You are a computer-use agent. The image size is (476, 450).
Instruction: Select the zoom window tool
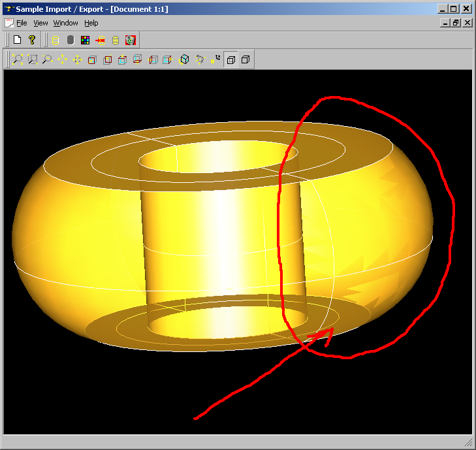(x=33, y=60)
